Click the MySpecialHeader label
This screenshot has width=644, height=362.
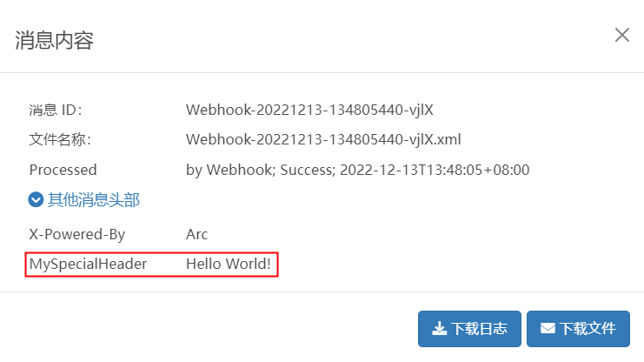pyautogui.click(x=88, y=264)
